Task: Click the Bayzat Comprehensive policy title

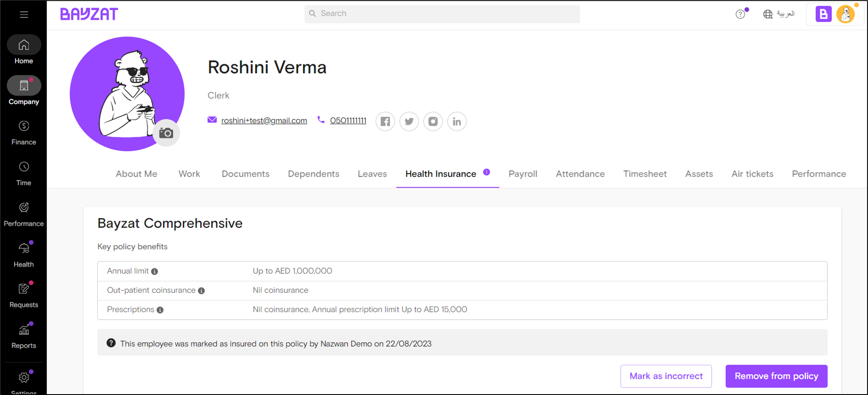Action: click(x=170, y=223)
